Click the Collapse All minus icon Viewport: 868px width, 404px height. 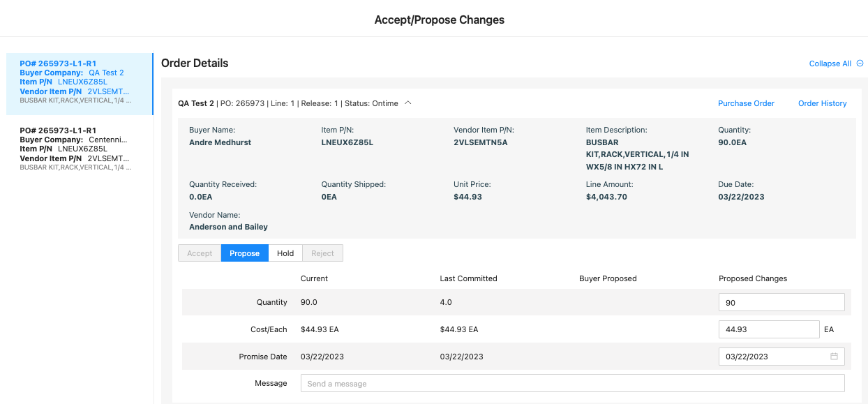[x=860, y=63]
